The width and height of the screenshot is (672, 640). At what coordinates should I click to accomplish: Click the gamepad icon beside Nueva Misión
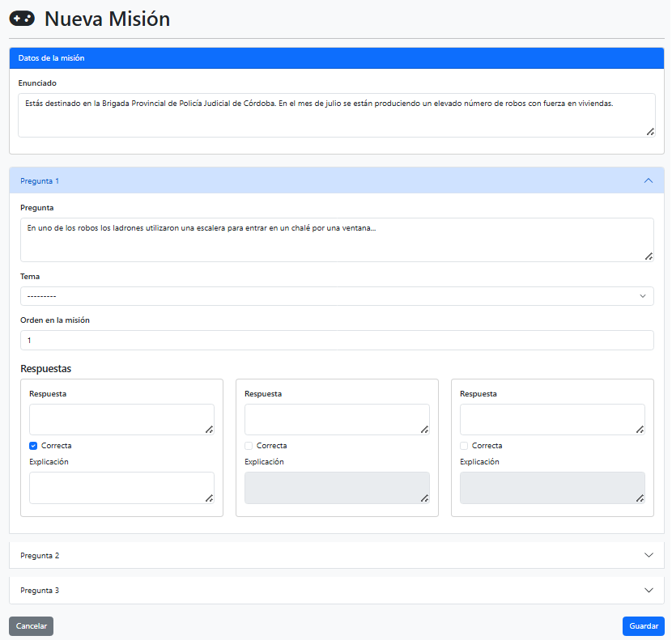[22, 19]
